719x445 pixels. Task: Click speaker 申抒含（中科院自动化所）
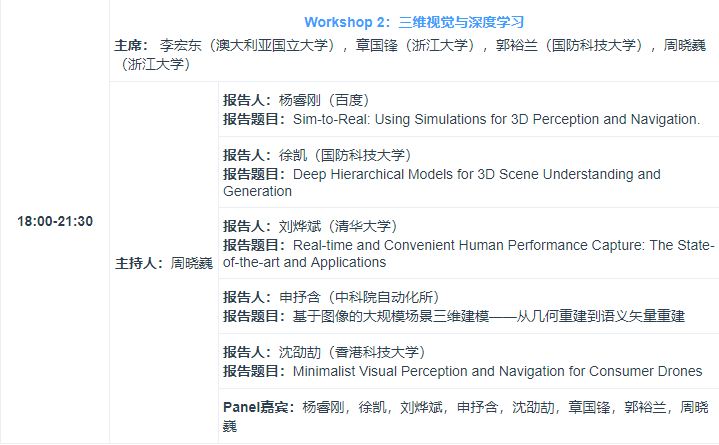(x=331, y=297)
